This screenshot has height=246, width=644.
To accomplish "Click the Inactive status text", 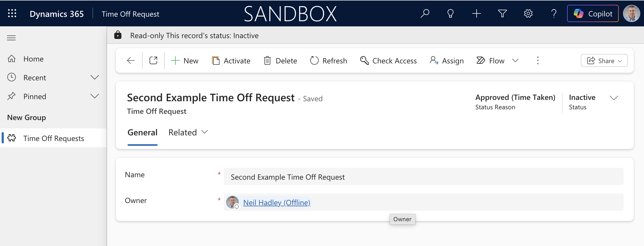I will pos(582,97).
